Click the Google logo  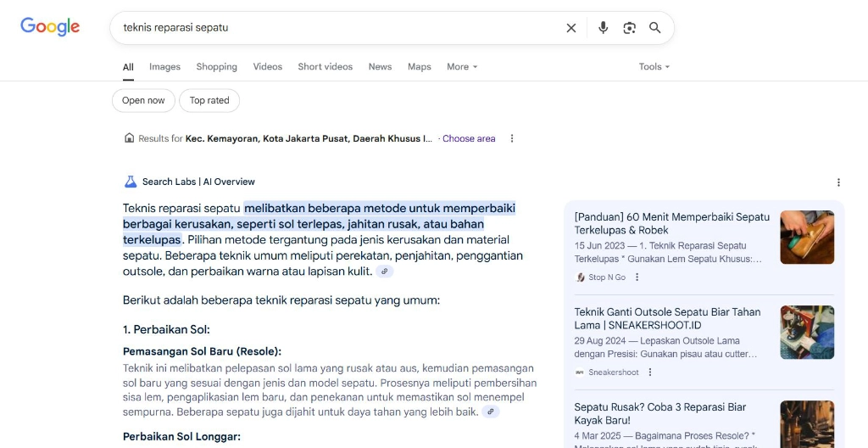(x=50, y=27)
